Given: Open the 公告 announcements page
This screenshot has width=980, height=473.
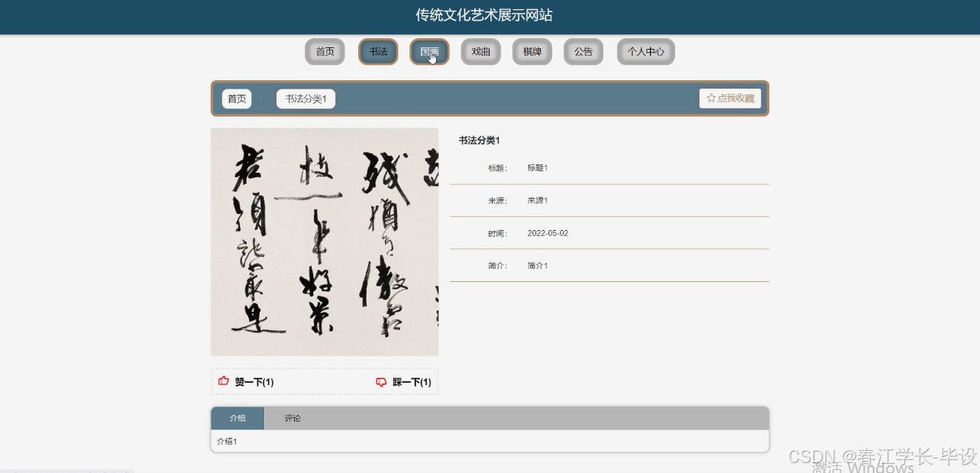Looking at the screenshot, I should pos(584,52).
